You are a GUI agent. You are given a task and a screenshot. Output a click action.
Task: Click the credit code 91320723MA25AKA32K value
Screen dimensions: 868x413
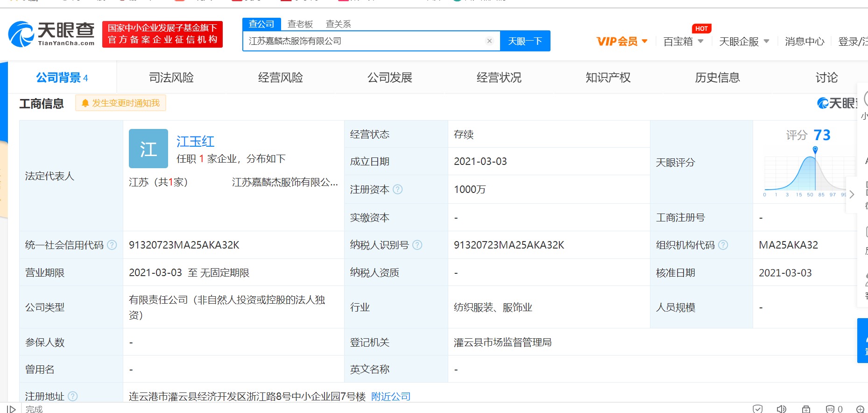coord(184,245)
